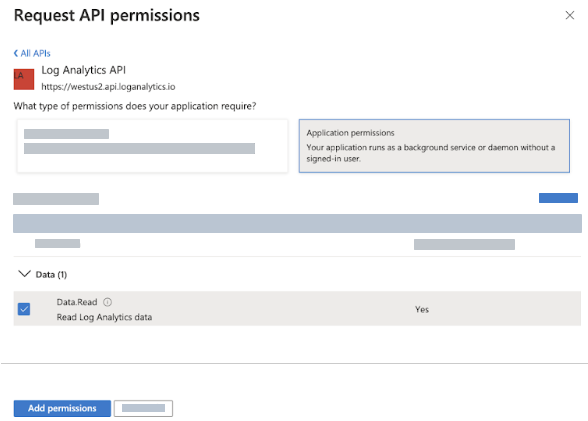Image resolution: width=588 pixels, height=421 pixels.
Task: Click the blue link above the search bar
Action: point(558,198)
